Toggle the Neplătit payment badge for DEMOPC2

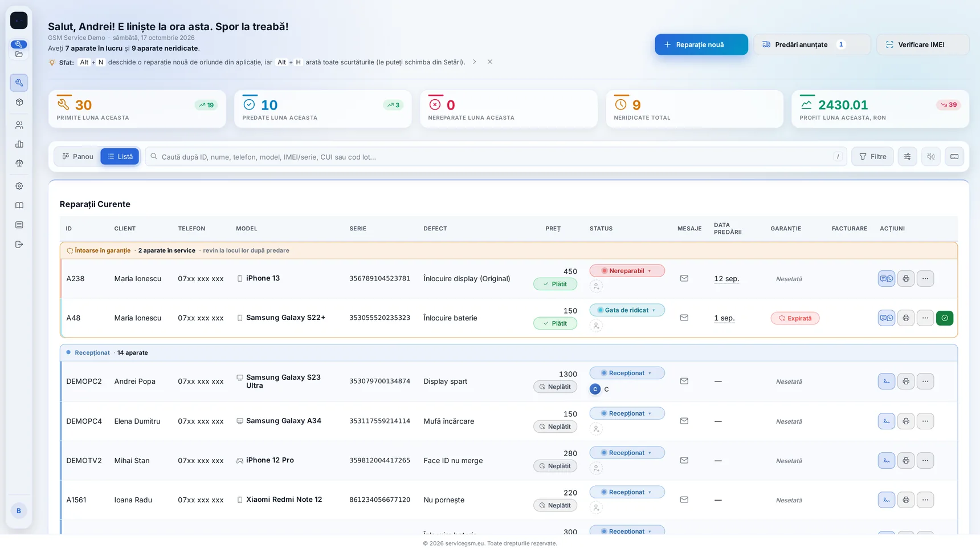click(555, 387)
